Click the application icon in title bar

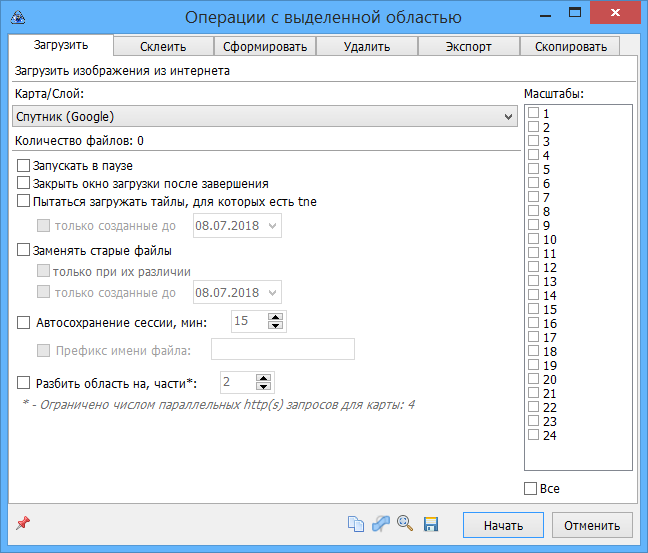tap(15, 16)
